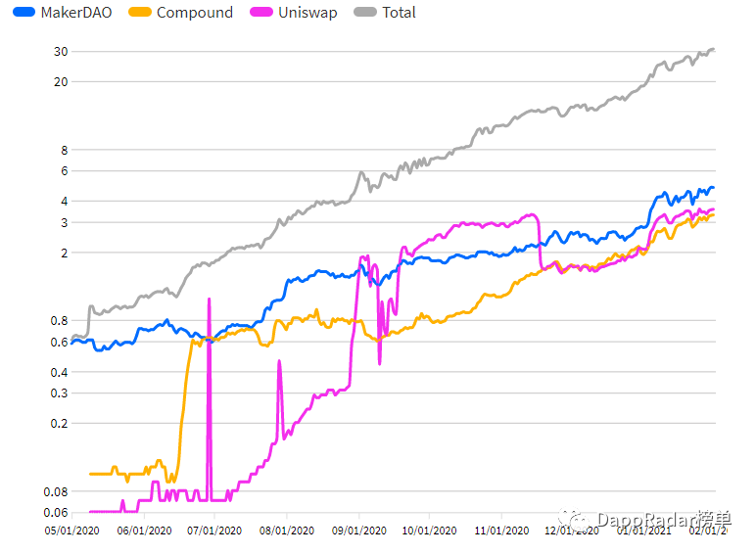Image resolution: width=756 pixels, height=554 pixels.
Task: Select the 11/01/2020 x-axis date label
Action: pos(501,531)
